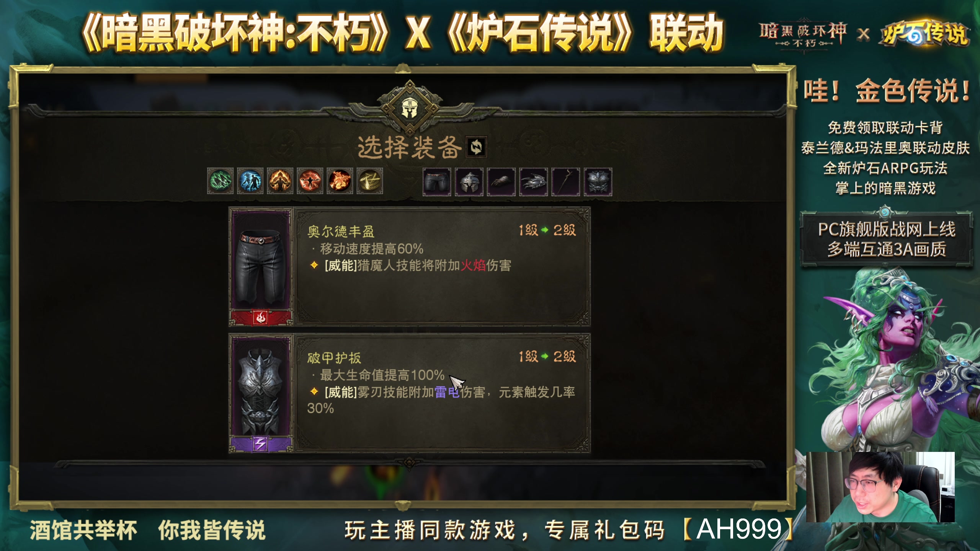Click the purple lightning element badge

[x=261, y=444]
